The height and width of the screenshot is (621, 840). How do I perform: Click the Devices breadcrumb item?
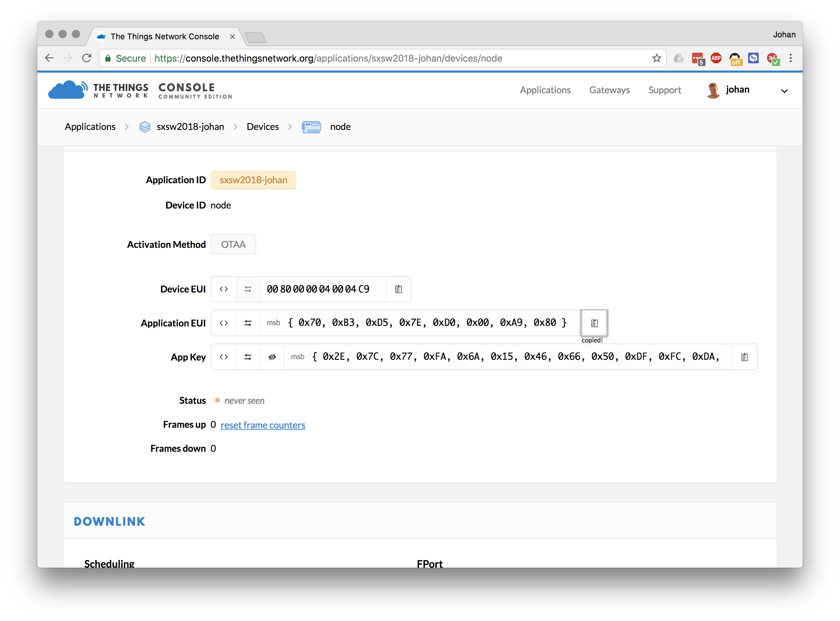coord(262,126)
